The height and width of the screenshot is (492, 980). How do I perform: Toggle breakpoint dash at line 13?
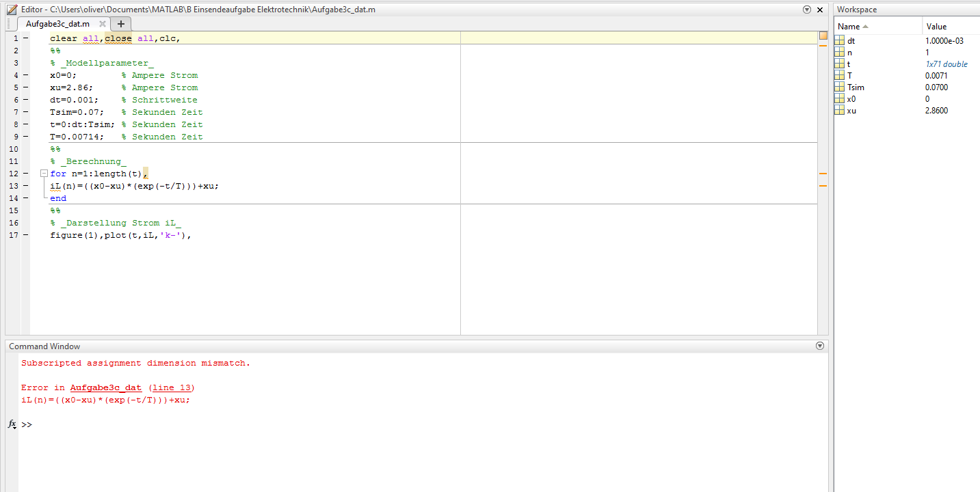(x=25, y=186)
